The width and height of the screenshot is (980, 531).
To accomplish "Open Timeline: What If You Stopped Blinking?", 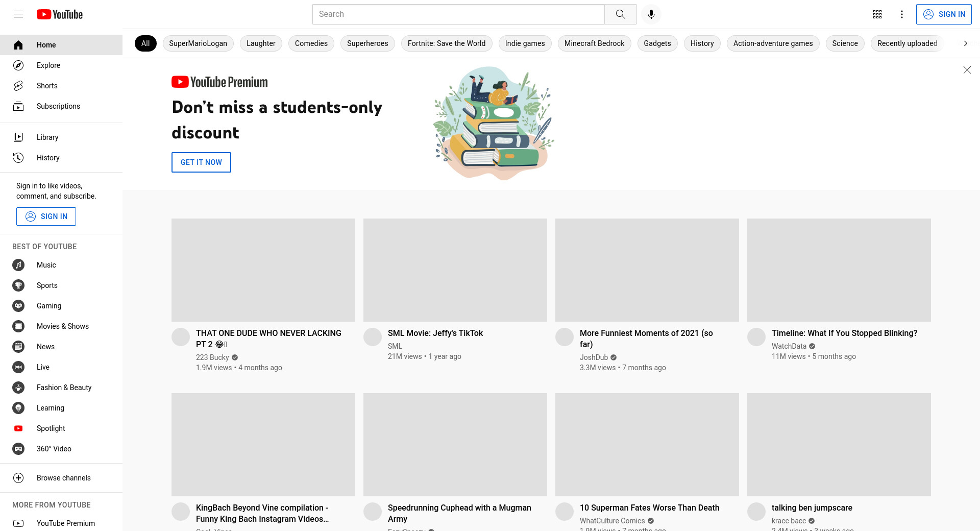I will (x=844, y=333).
